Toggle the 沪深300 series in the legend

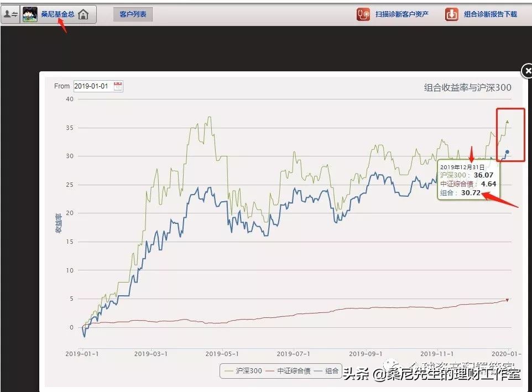point(249,372)
